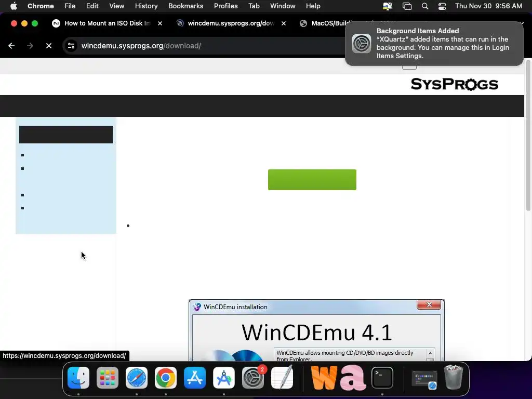Image resolution: width=532 pixels, height=399 pixels.
Task: Click the green download button
Action: (312, 180)
